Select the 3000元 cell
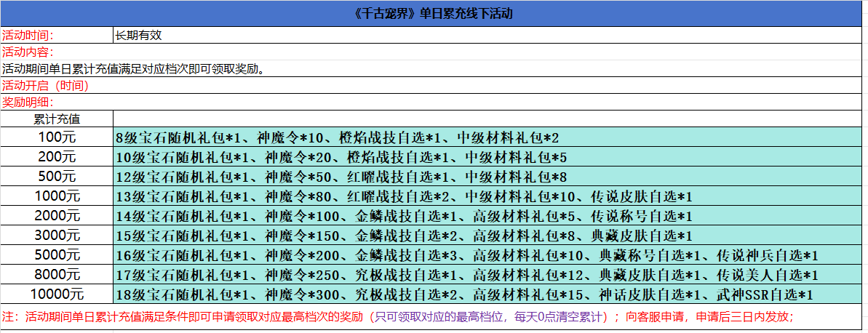This screenshot has height=333, width=868. [x=57, y=235]
